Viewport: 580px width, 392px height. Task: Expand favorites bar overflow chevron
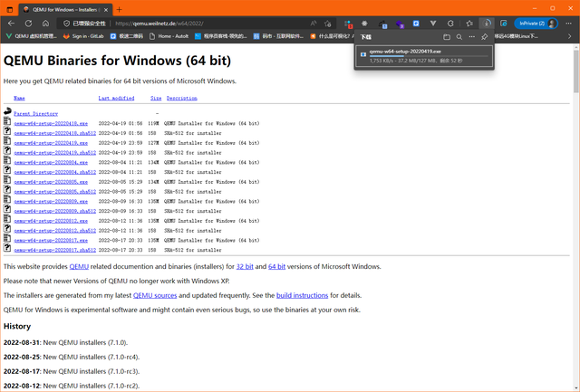pos(569,36)
